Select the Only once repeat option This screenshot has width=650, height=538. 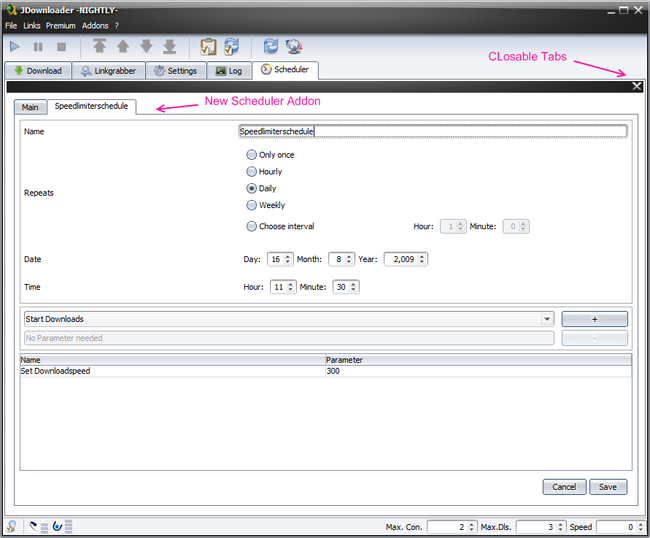point(270,155)
